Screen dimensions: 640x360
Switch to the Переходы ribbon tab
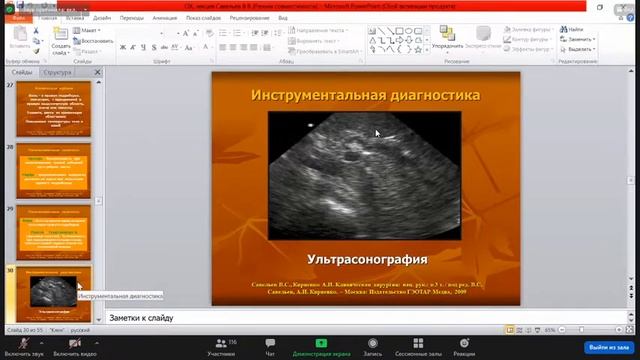point(131,18)
